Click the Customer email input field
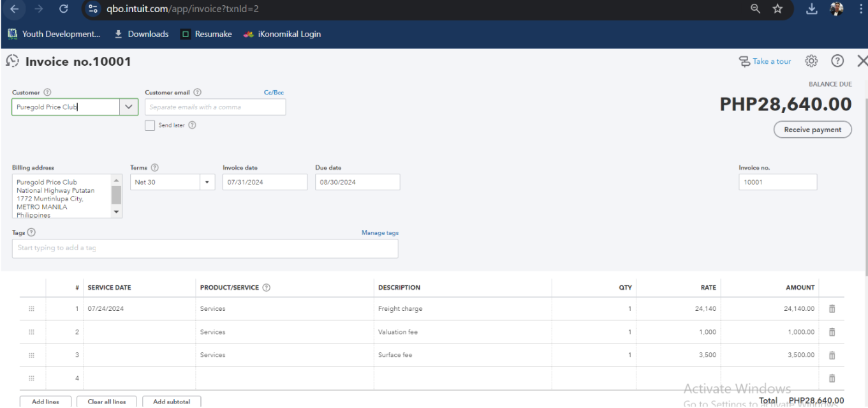868x408 pixels. (216, 107)
